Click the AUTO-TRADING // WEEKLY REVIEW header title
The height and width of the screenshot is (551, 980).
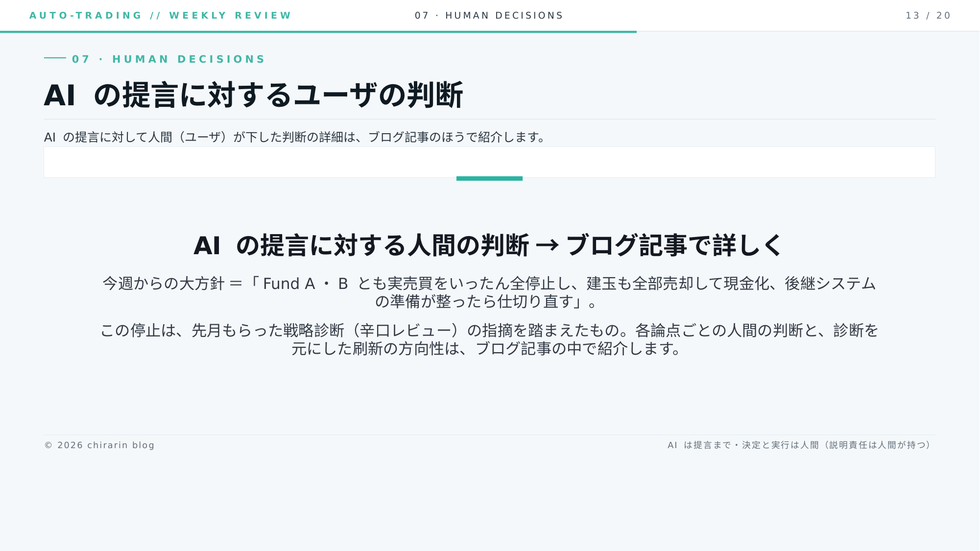pos(160,15)
